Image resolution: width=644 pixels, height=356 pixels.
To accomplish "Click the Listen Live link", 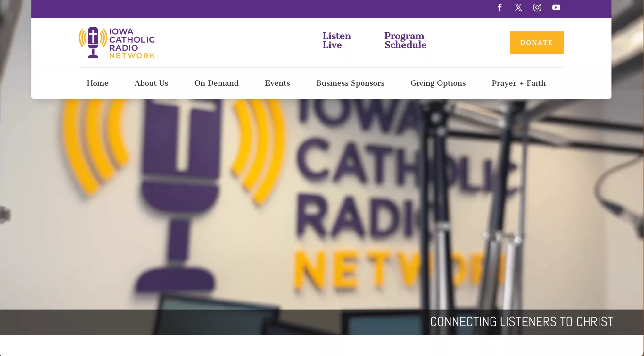I will tap(336, 40).
